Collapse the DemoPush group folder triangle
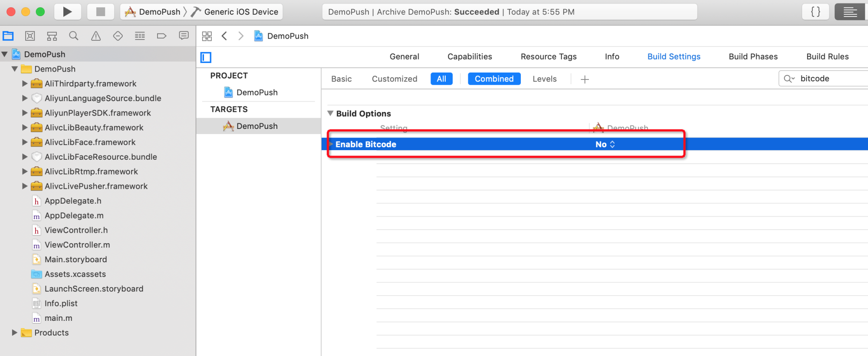Viewport: 868px width, 356px height. pos(15,69)
